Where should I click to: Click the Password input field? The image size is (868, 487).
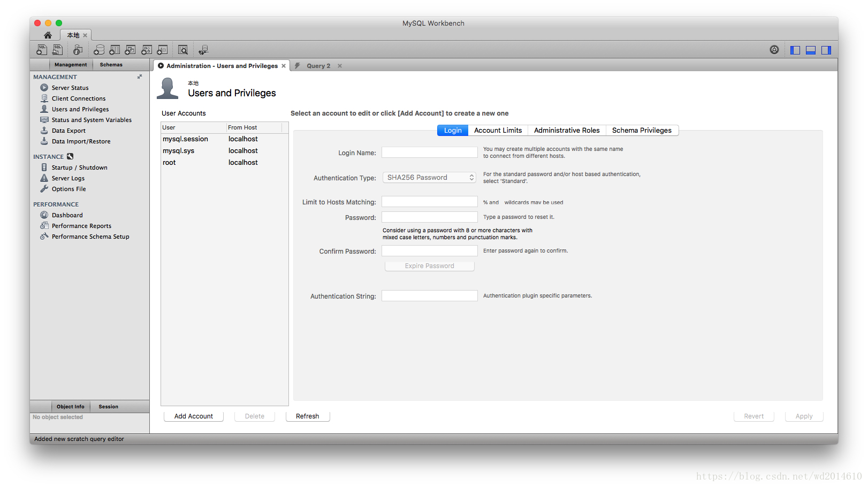coord(429,217)
